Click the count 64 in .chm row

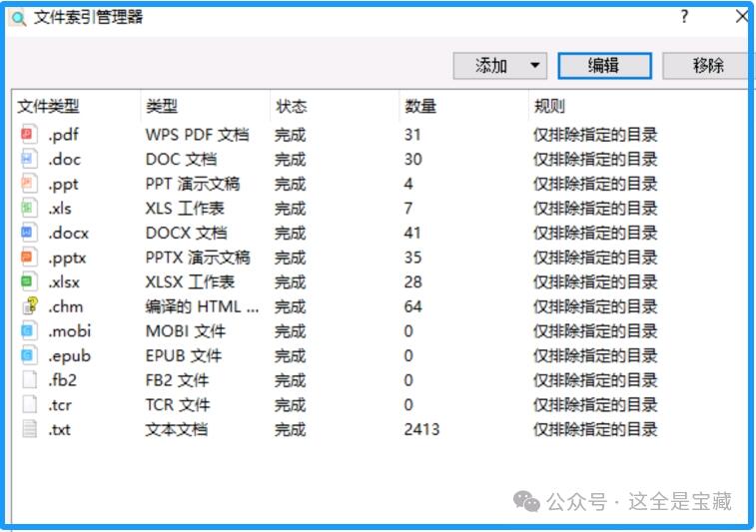(413, 306)
